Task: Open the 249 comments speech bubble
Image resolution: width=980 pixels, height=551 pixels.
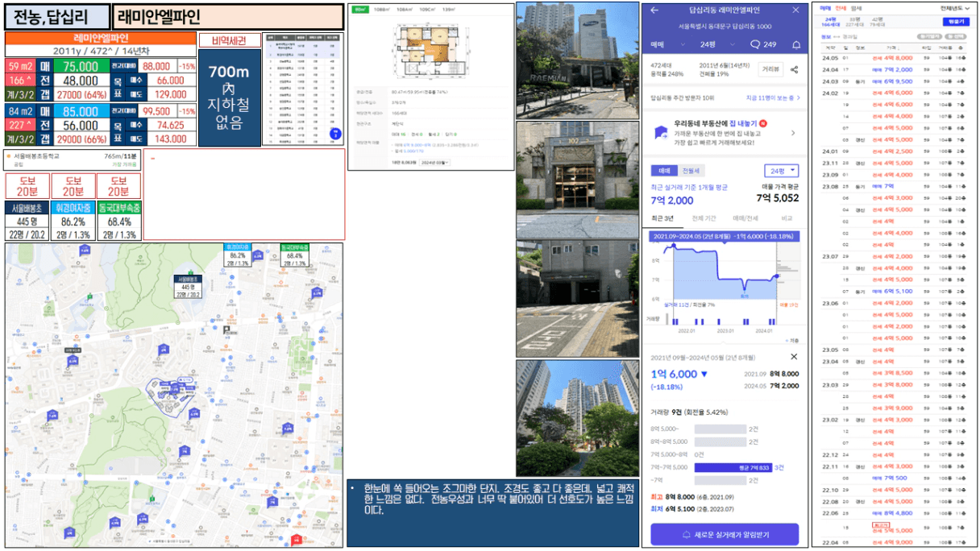Action: point(762,45)
